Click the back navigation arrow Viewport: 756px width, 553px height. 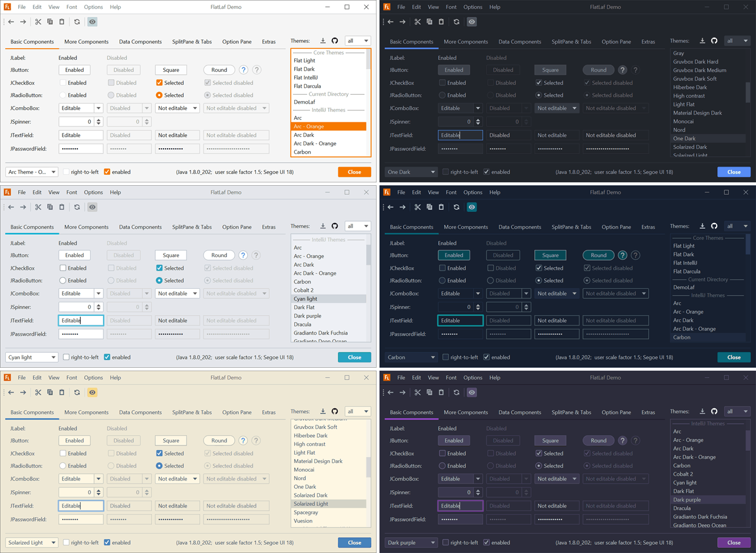[x=11, y=22]
